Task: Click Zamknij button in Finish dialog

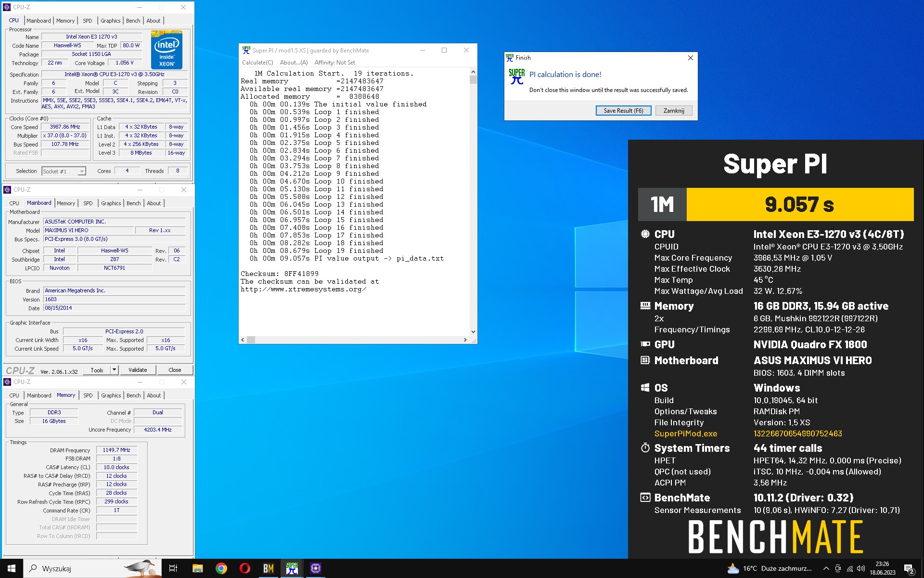Action: [x=674, y=111]
